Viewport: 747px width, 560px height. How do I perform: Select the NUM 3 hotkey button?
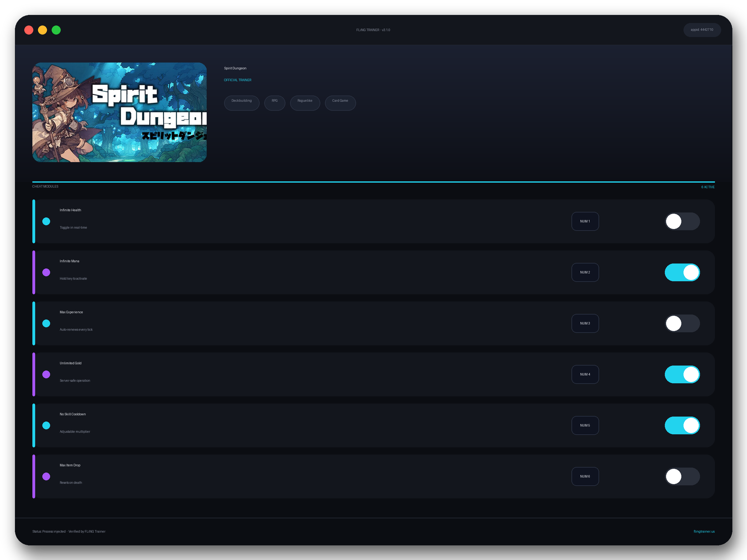(585, 323)
